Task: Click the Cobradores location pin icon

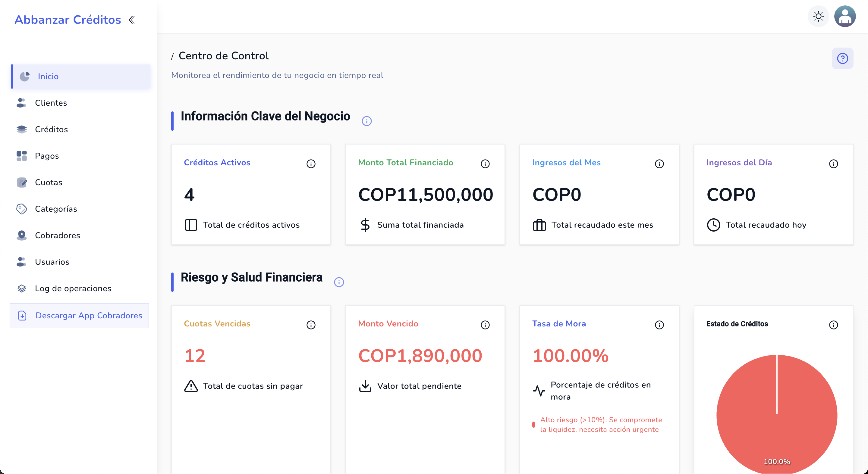Action: tap(22, 235)
